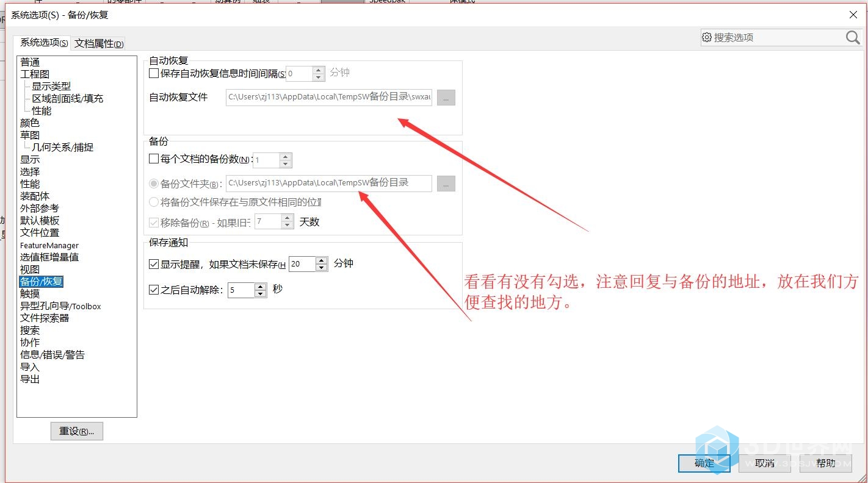Select 将备份文件保存在与原文件相同的位置 radio
Screen dimensions: 868x483
coord(154,202)
